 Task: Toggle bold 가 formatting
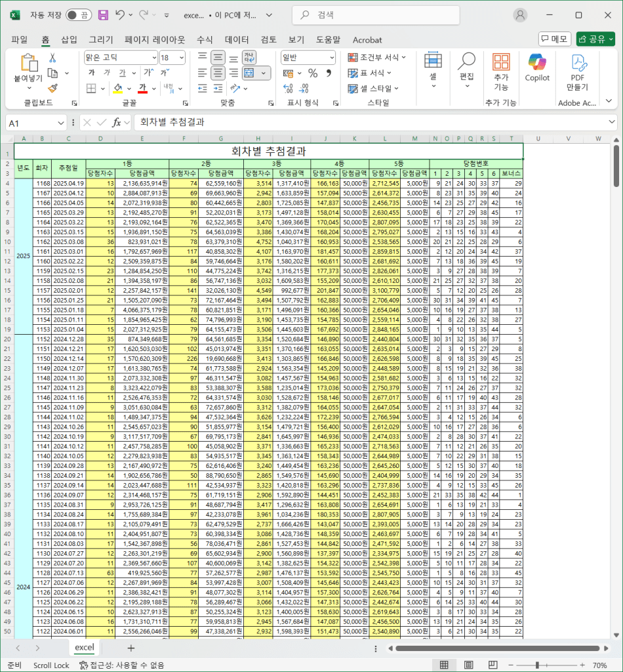pyautogui.click(x=91, y=73)
